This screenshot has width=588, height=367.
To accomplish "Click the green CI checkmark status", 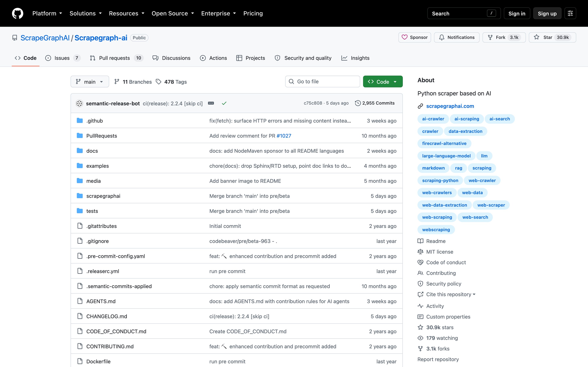I will click(x=224, y=103).
